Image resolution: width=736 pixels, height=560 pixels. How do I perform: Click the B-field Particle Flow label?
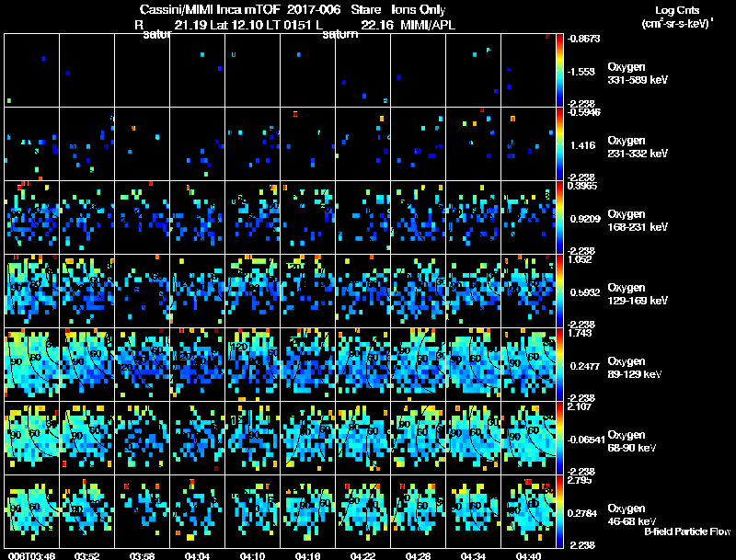(x=687, y=531)
